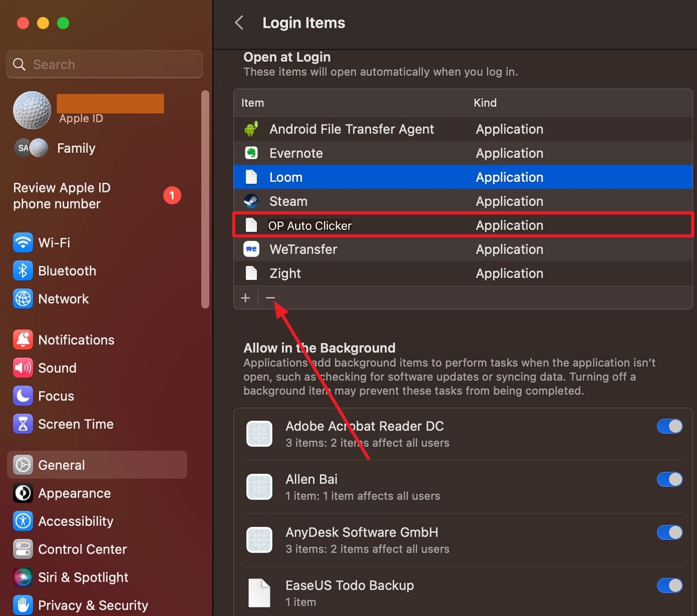697x616 pixels.
Task: Disable AnyDesk Software GmbH background switch
Action: click(x=670, y=532)
